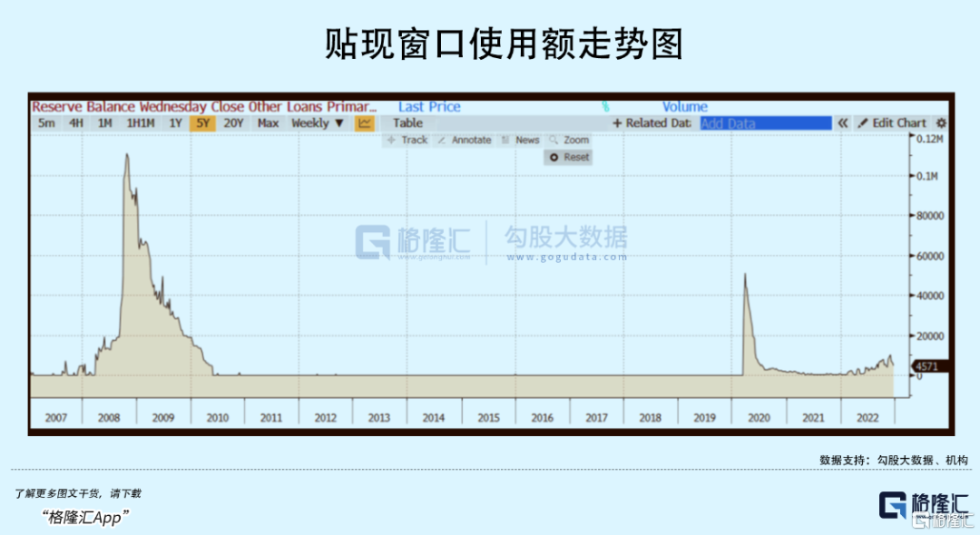
Task: Enable the Track crosshair tool
Action: [407, 141]
